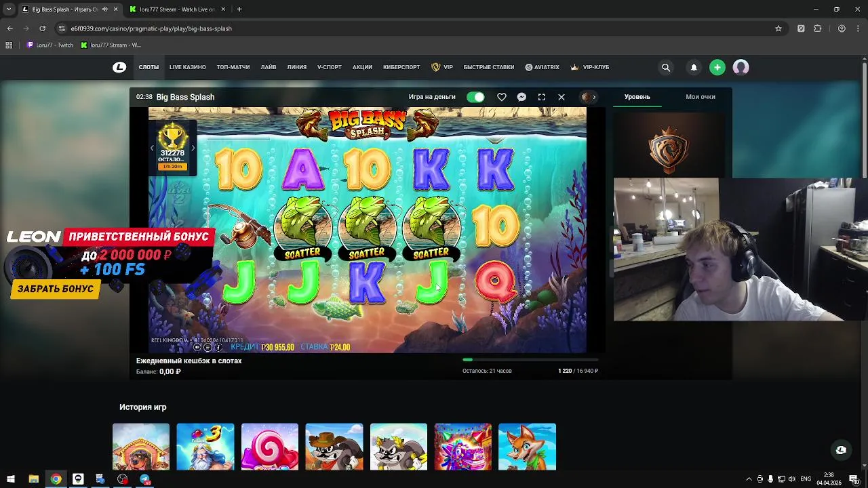
Task: Open the Слоты menu item
Action: pos(149,67)
